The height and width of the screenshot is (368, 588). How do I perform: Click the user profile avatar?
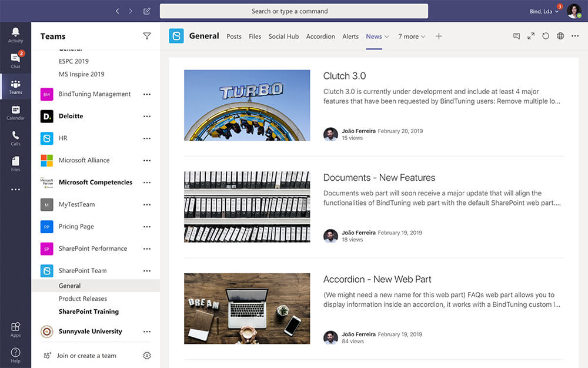pos(574,11)
